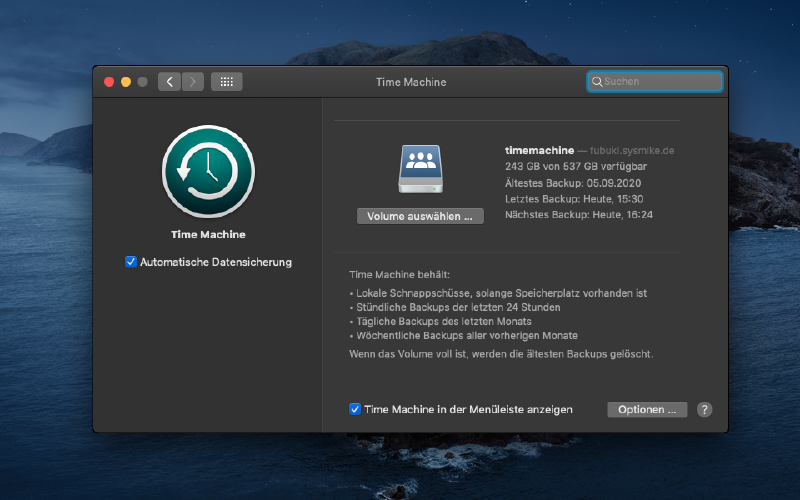Image resolution: width=800 pixels, height=500 pixels.
Task: Click Ältestes Backup: 05.09.2020 line
Action: point(573,183)
